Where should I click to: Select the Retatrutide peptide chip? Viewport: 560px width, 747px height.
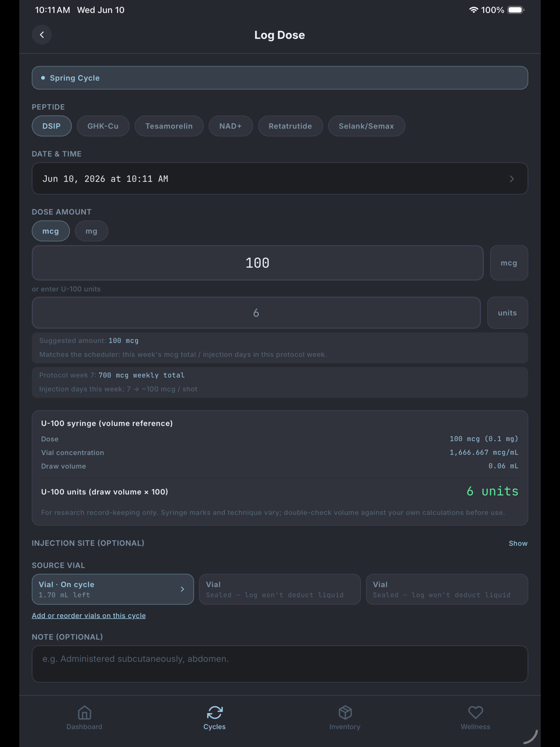coord(290,126)
